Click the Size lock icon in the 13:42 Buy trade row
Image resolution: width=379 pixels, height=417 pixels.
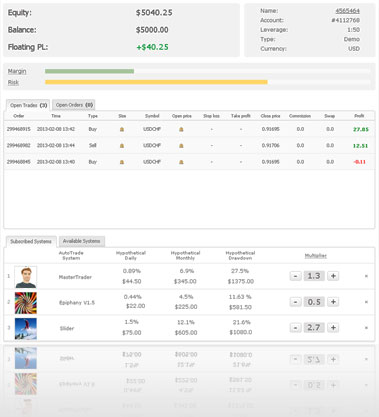click(x=122, y=129)
